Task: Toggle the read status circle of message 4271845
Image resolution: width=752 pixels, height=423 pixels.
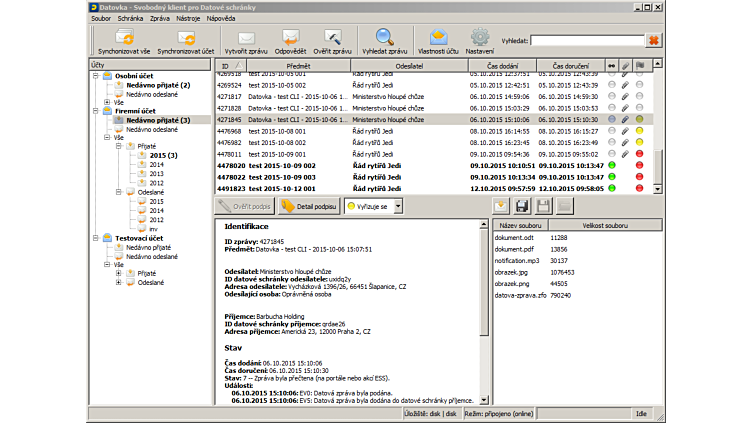Action: [612, 119]
